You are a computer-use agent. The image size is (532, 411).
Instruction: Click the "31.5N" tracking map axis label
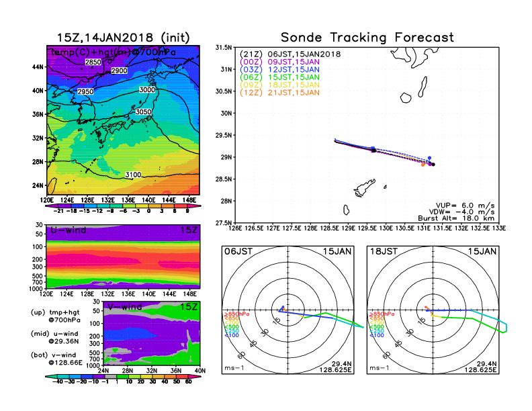(x=224, y=48)
